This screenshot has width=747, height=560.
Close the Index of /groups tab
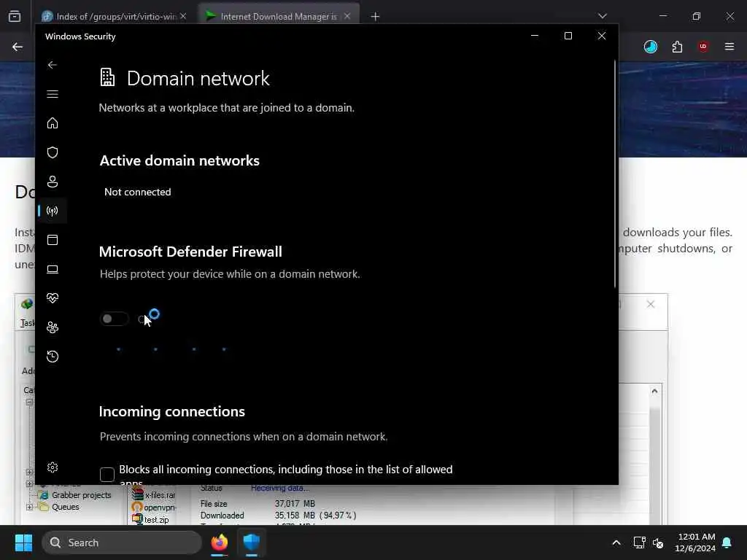(x=183, y=16)
